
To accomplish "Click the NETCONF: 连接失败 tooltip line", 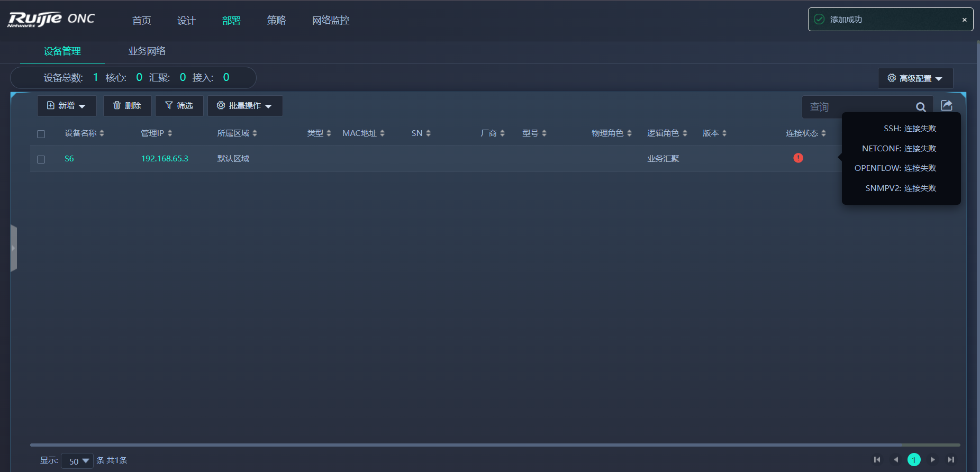I will click(899, 149).
